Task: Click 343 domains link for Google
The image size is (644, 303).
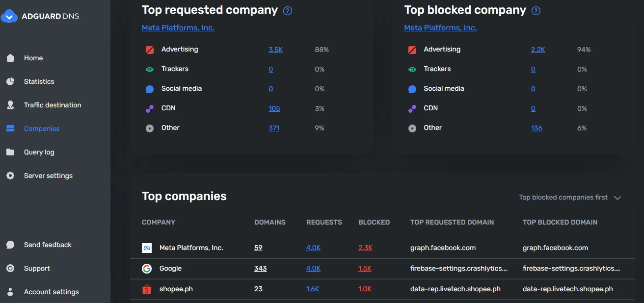Action: pyautogui.click(x=261, y=269)
